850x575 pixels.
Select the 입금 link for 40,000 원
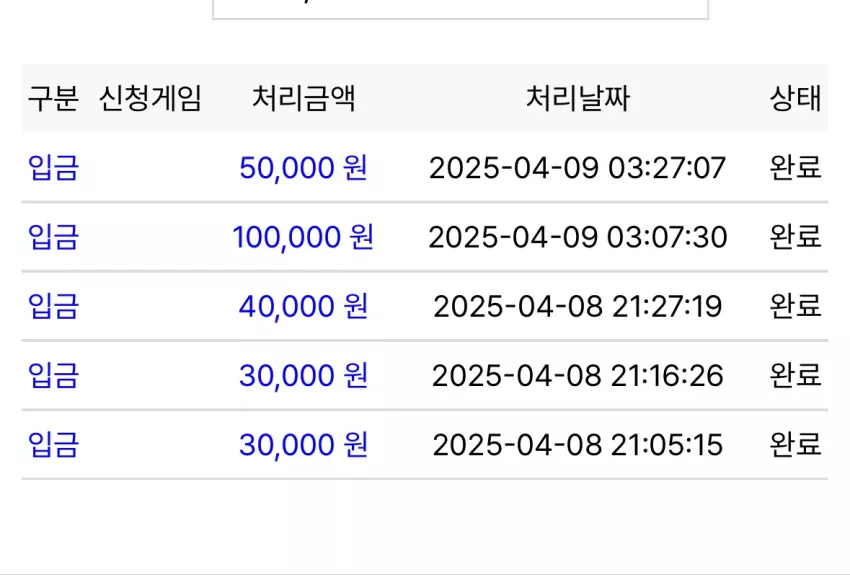click(53, 306)
